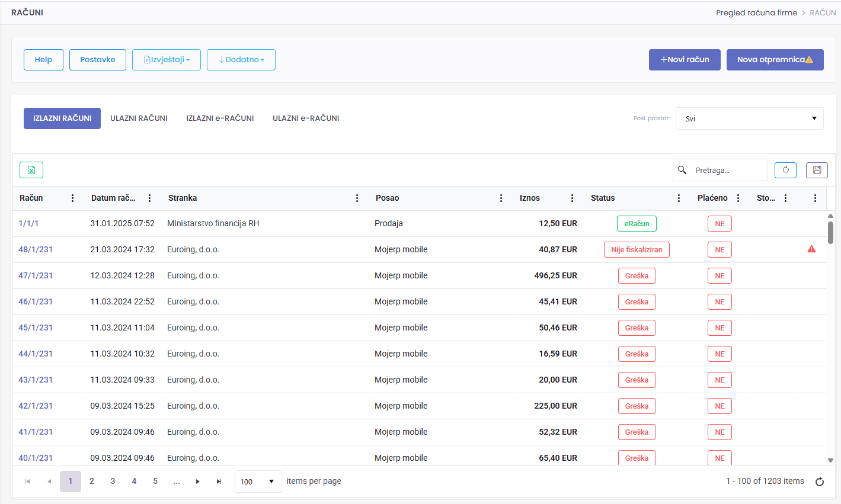Viewport: 841px width, 504px height.
Task: Export table using the green Excel icon
Action: 31,170
